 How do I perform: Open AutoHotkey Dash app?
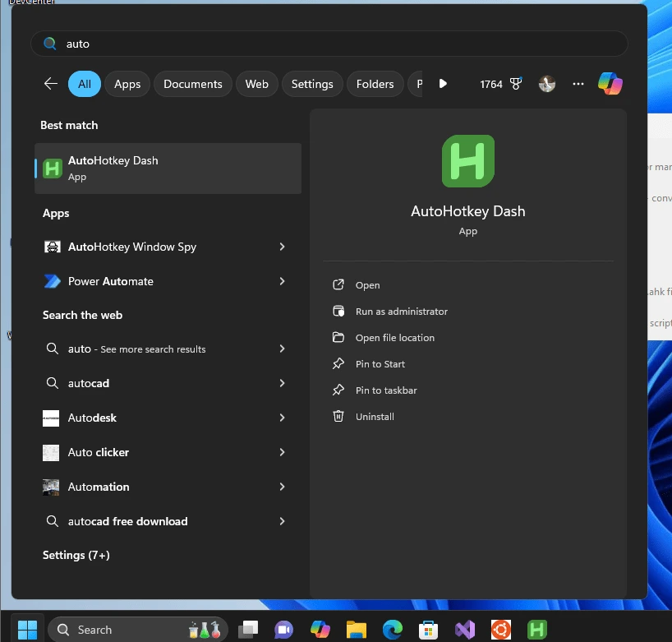point(367,285)
